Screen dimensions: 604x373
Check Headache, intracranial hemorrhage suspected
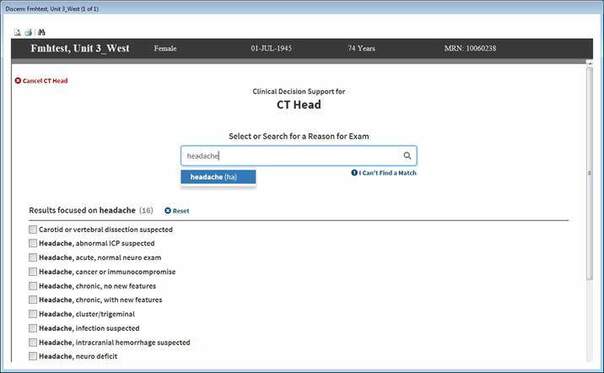point(33,342)
